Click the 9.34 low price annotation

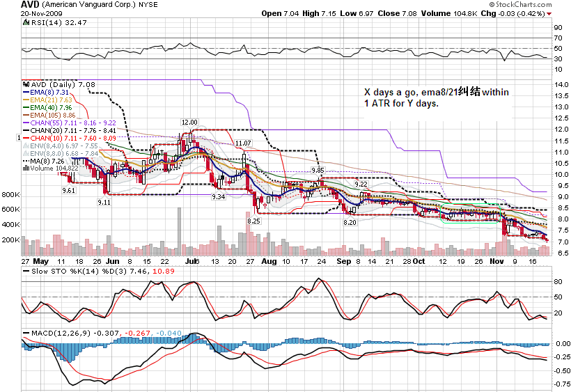click(218, 196)
